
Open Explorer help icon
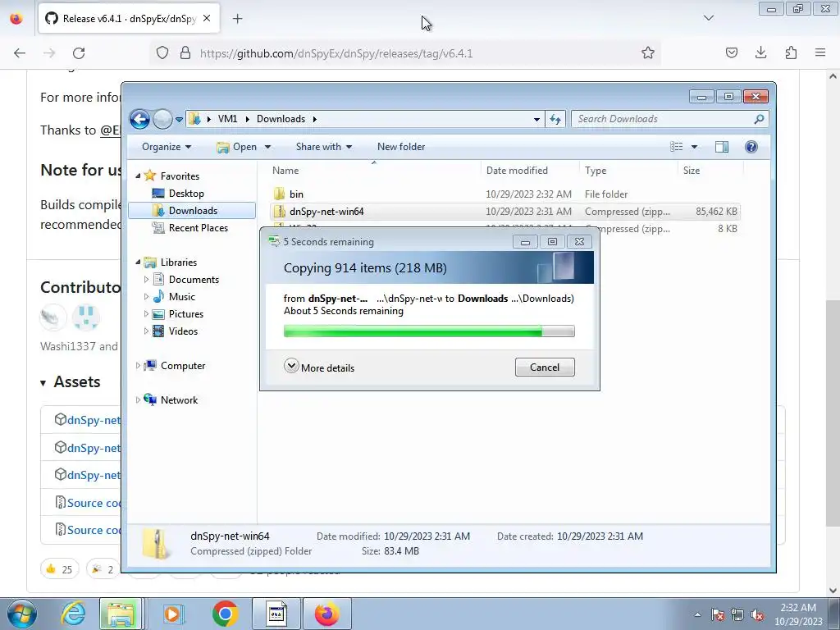point(751,147)
